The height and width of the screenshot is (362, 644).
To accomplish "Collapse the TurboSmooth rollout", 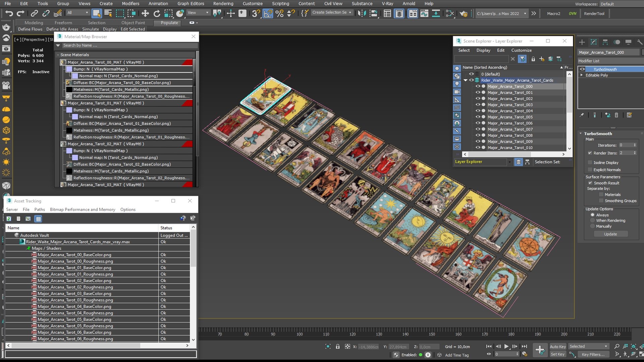I will [x=581, y=133].
